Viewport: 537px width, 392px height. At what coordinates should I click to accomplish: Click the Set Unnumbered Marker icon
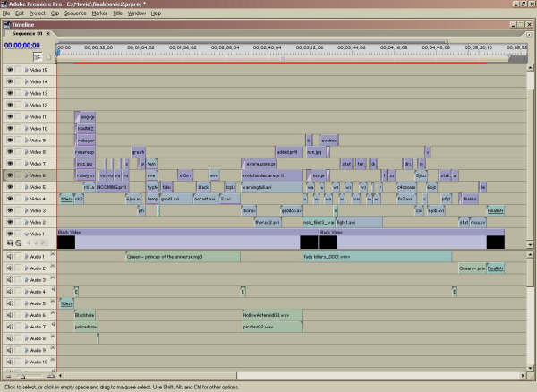click(48, 57)
